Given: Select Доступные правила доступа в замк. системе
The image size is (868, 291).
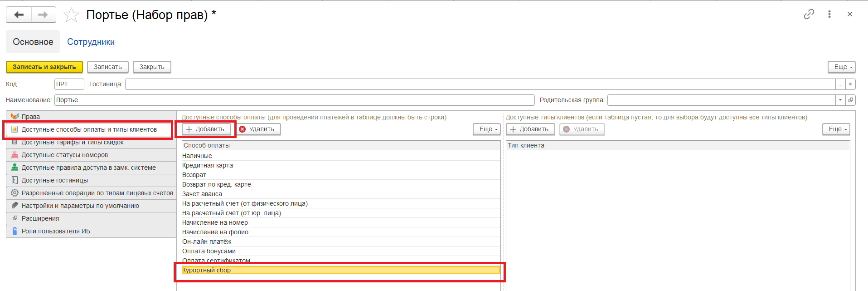Looking at the screenshot, I should click(91, 168).
